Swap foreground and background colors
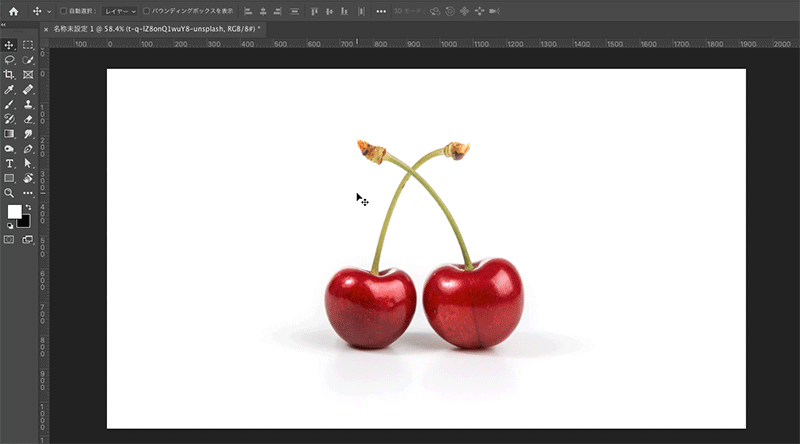800x444 pixels. (x=28, y=207)
